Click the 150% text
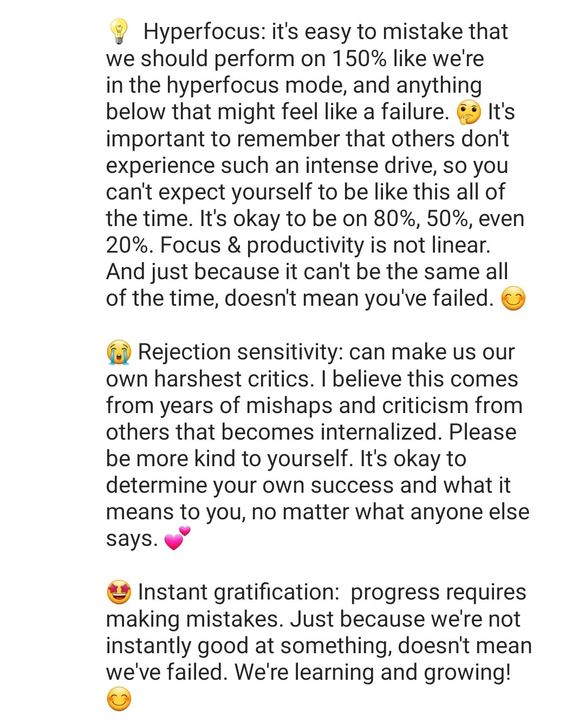The height and width of the screenshot is (728, 585). (x=359, y=59)
